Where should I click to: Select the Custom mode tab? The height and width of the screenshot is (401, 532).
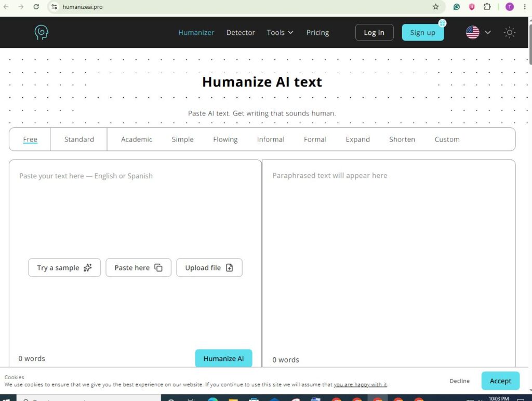(447, 139)
